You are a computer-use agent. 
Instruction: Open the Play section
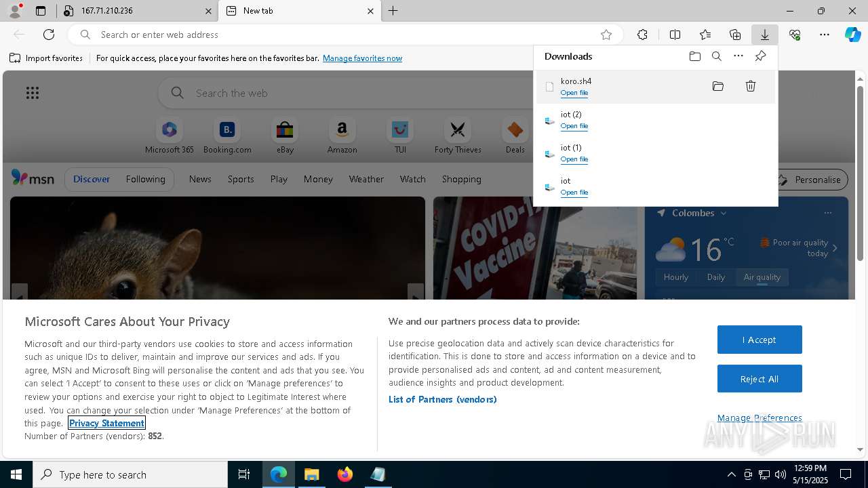tap(279, 179)
